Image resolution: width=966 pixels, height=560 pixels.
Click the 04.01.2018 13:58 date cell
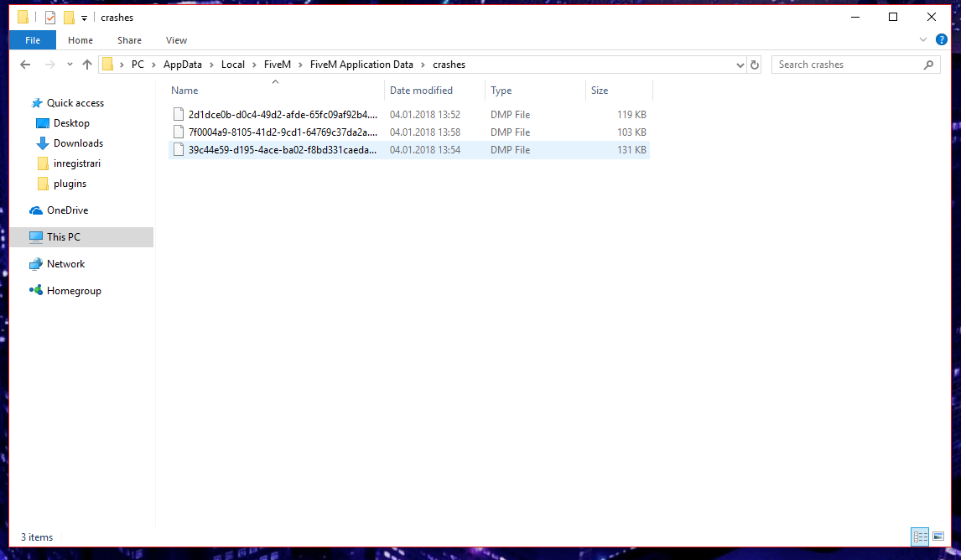tap(425, 132)
